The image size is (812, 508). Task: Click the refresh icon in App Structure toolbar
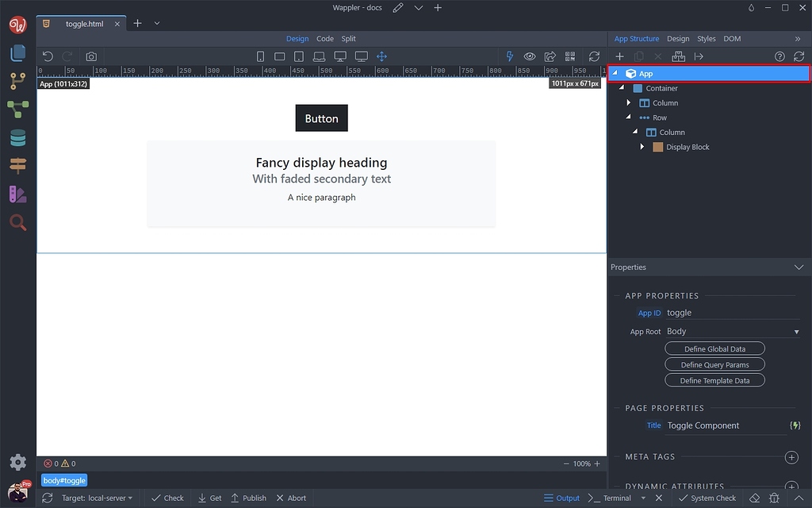(799, 56)
